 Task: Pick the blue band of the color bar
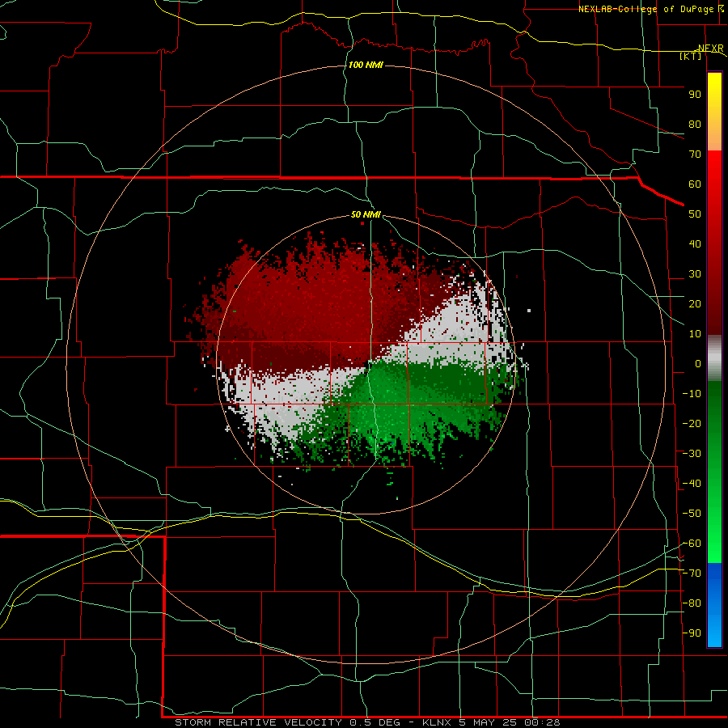714,605
